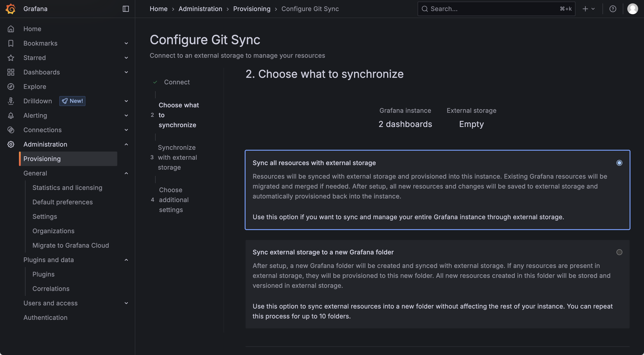The image size is (644, 355).
Task: Click the green check icon beside Connect
Action: (155, 82)
